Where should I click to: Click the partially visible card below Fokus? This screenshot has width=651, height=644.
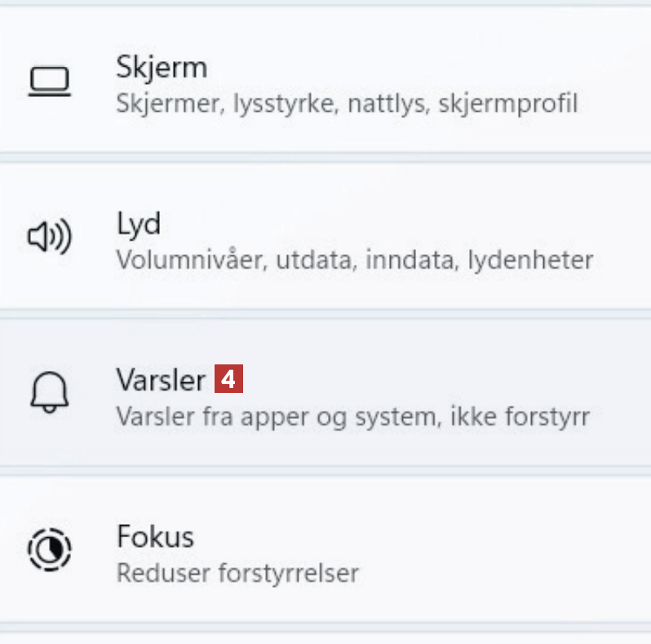(326, 637)
